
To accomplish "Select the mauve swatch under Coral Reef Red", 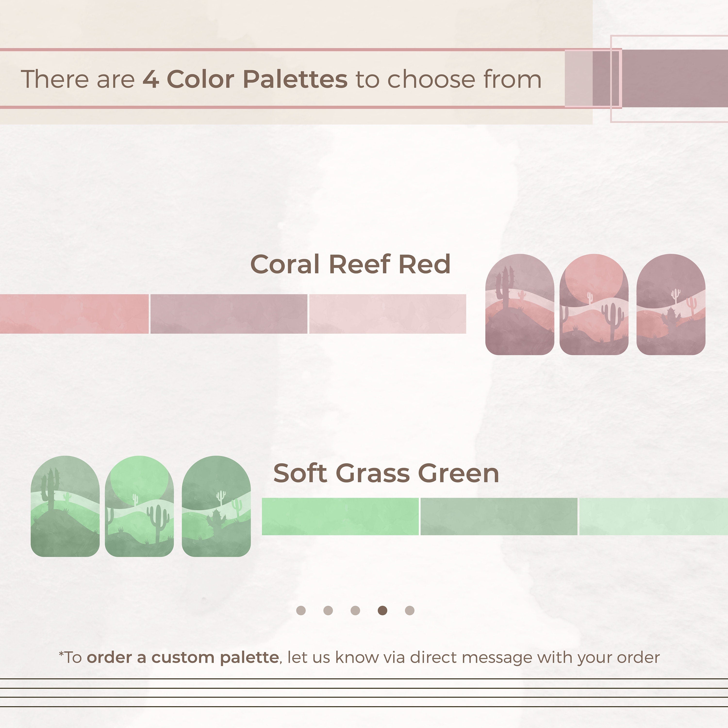I will click(229, 314).
